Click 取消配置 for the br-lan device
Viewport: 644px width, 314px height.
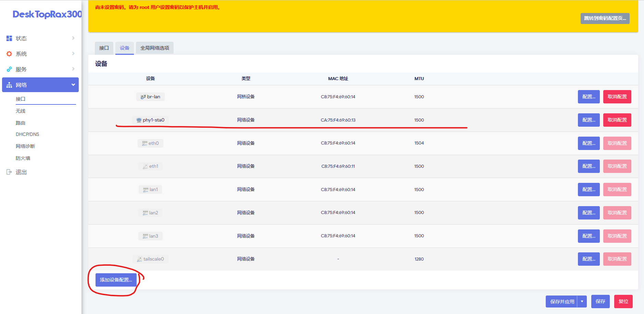(617, 97)
